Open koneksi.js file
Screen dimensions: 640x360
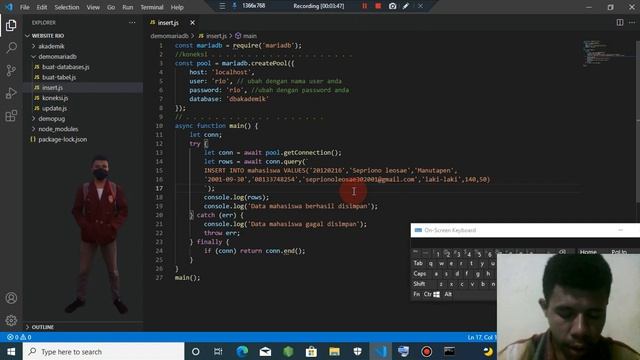coord(55,98)
